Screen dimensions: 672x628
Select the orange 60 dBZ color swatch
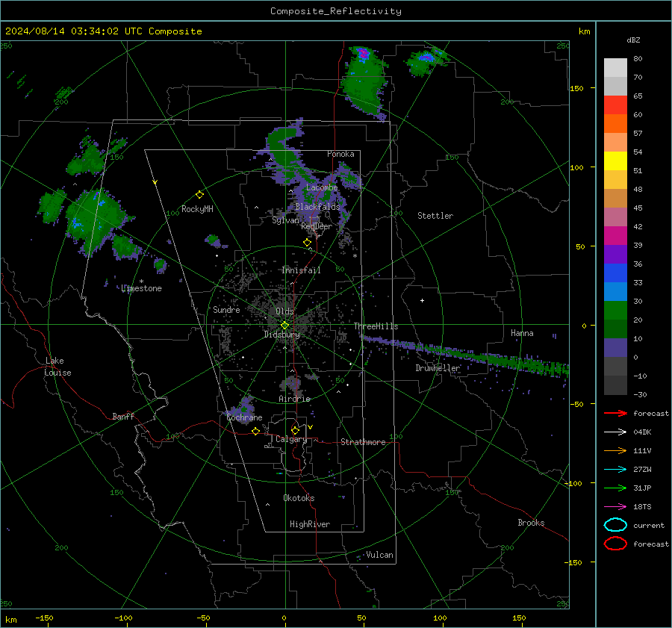(x=615, y=123)
